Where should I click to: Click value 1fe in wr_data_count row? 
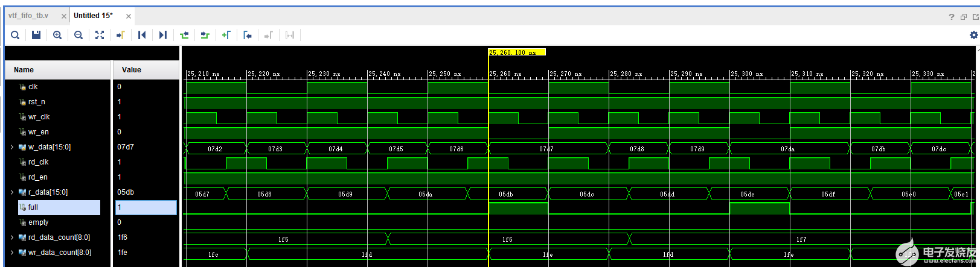pos(123,253)
